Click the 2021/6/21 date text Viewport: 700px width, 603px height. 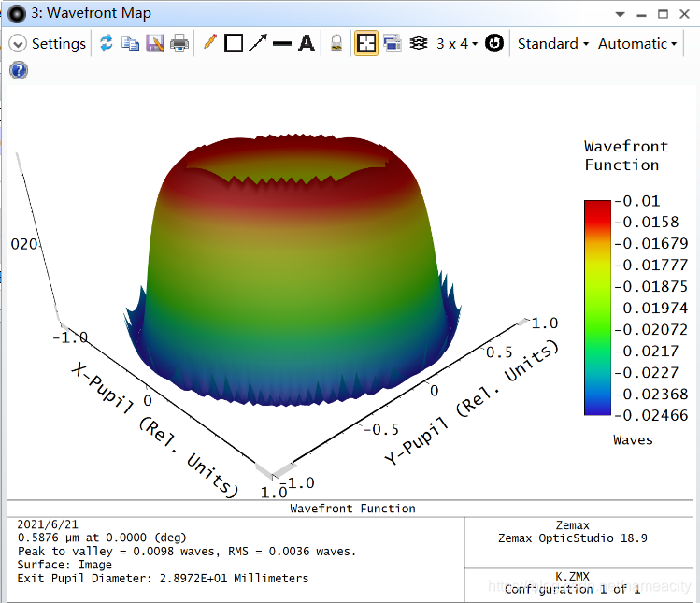click(48, 524)
